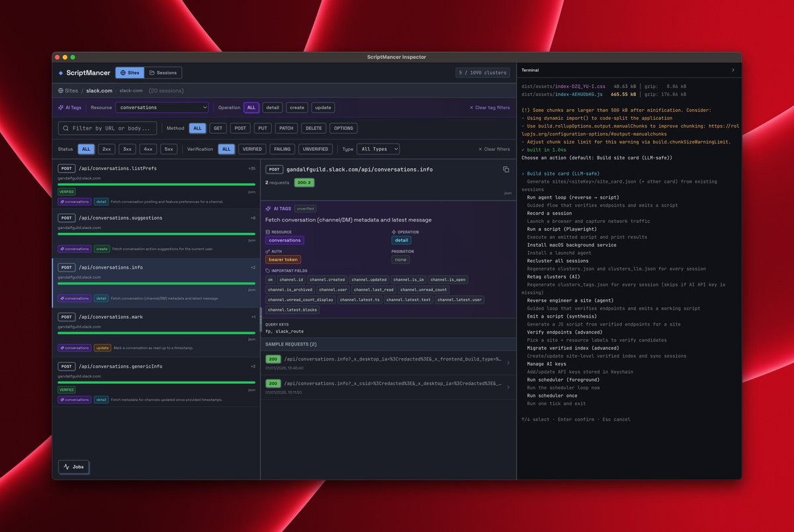
Task: Switch to the Sites tab
Action: coord(129,73)
